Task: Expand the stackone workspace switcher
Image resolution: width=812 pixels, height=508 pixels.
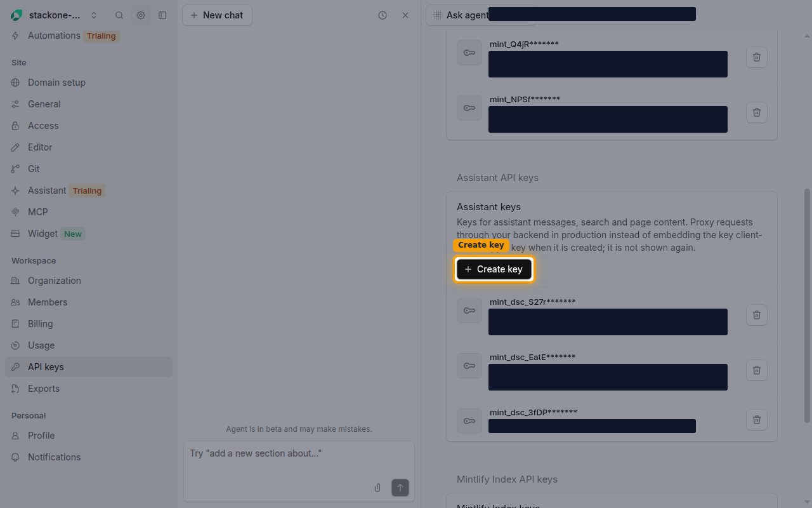Action: tap(55, 15)
